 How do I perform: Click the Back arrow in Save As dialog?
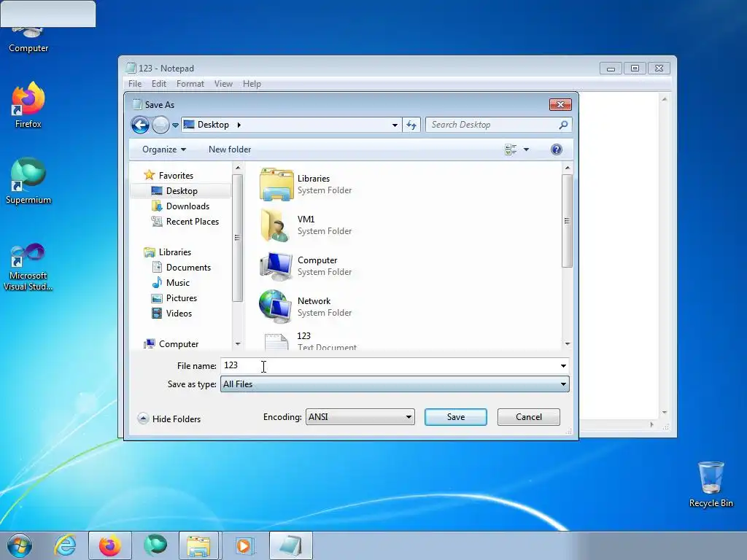click(140, 125)
